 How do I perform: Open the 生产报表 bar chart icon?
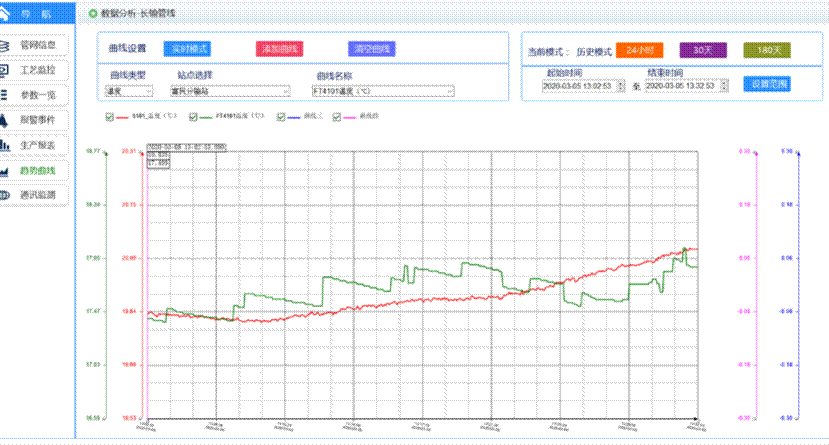click(5, 145)
